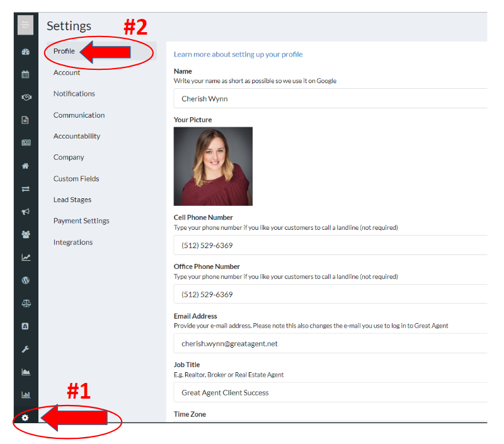Image resolution: width=504 pixels, height=444 pixels.
Task: Select the Profile settings tab
Action: coord(64,51)
